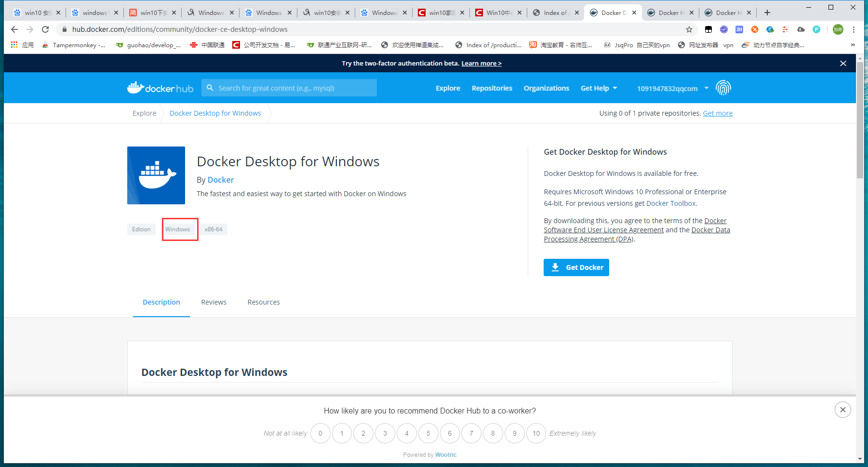Open Repositories in the top navigation
Screen dimensions: 868x467
[492, 88]
